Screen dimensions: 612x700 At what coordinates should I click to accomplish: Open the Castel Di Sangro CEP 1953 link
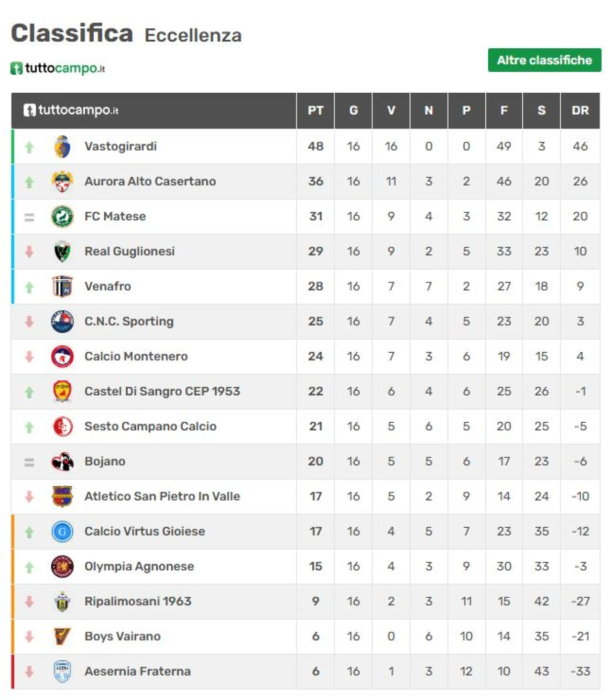coord(162,391)
